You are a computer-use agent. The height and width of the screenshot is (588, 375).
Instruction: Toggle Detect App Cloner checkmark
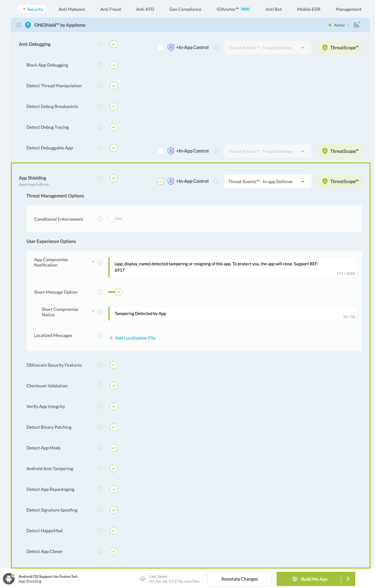[114, 551]
